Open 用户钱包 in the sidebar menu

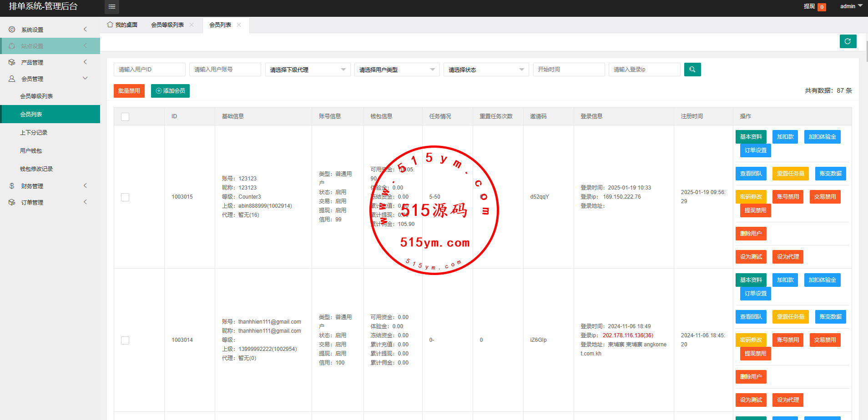(x=31, y=151)
